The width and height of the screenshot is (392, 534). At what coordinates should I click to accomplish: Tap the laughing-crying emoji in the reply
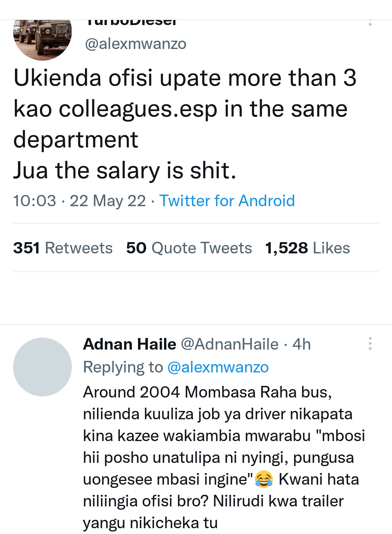(264, 479)
